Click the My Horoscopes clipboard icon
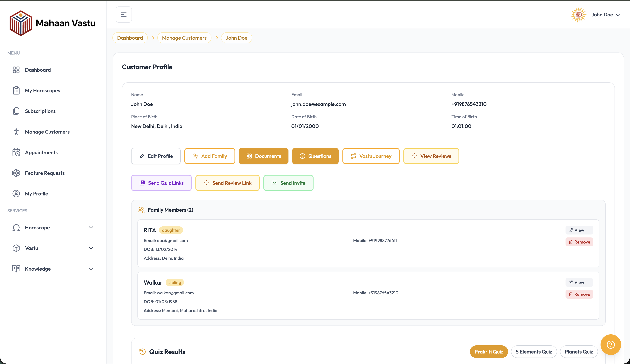 16,90
